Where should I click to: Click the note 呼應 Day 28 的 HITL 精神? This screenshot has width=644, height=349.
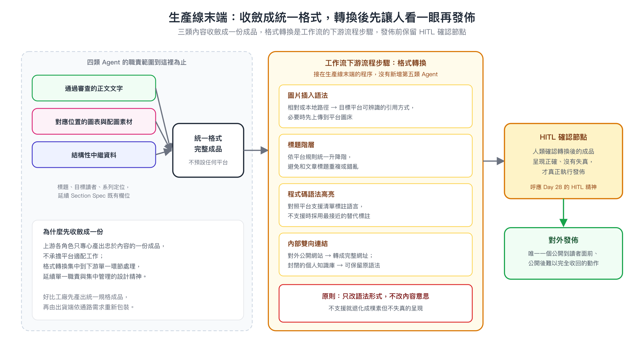[563, 187]
